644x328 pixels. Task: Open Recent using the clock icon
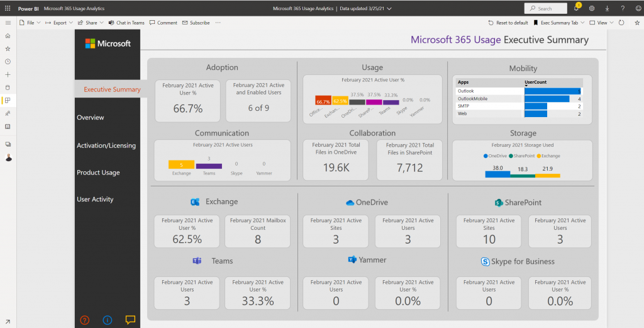coord(8,62)
